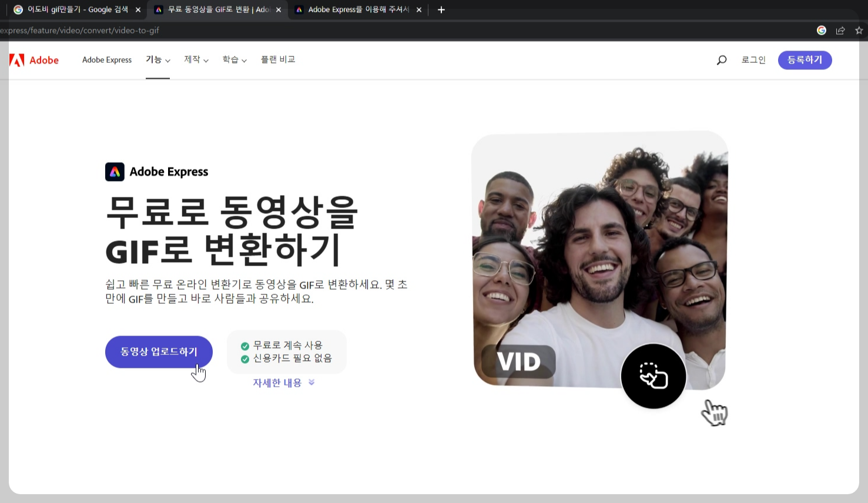Switch to the 무료 동영상을 GIF로 변환 tab
This screenshot has height=503, width=868.
click(217, 10)
